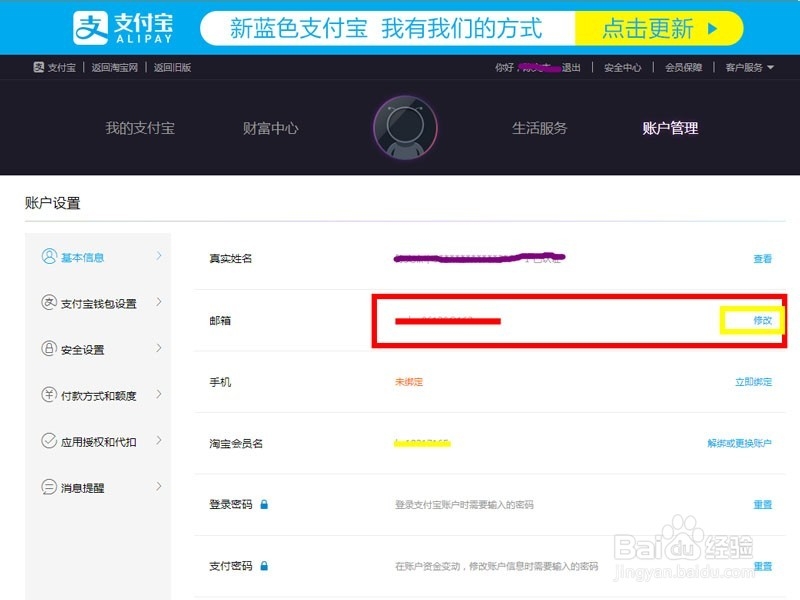Expand the chevron beside 消息提醒
Image resolution: width=800 pixels, height=600 pixels.
(x=159, y=486)
